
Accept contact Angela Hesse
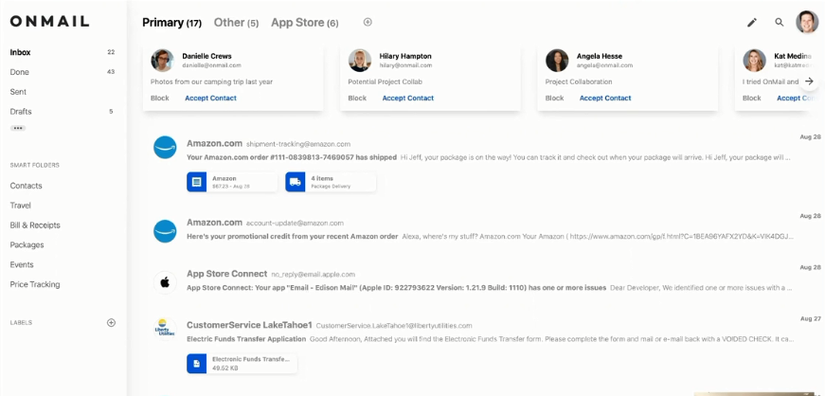605,98
